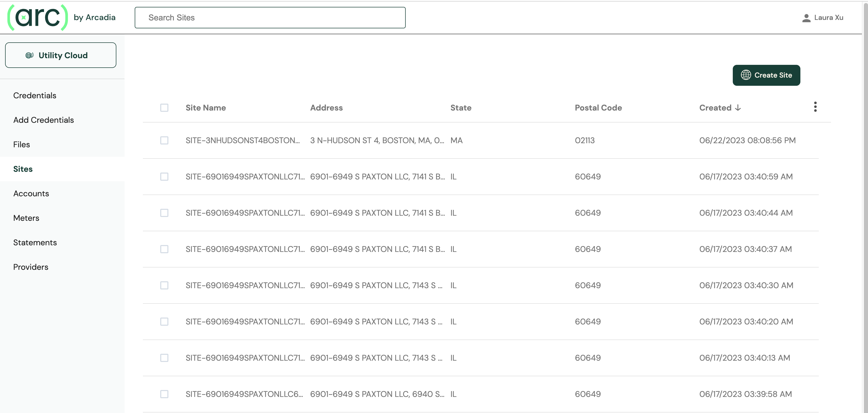Click the Laura Xu user avatar icon

(x=806, y=18)
